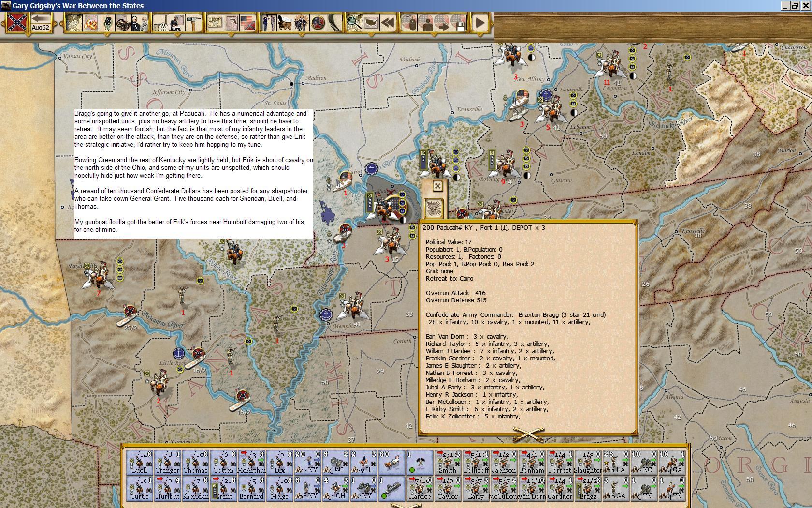Viewport: 812px width, 508px height.
Task: Select the 3 WI artillery unit card
Action: click(x=335, y=462)
